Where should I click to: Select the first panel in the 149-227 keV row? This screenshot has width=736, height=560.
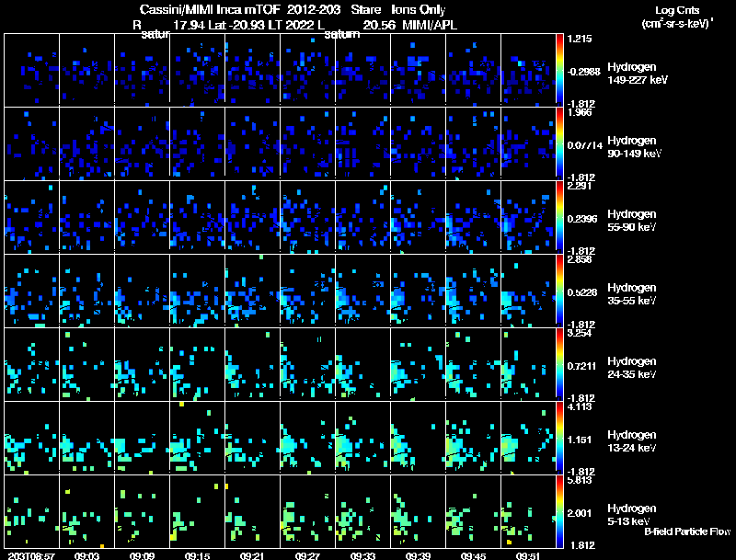point(31,70)
